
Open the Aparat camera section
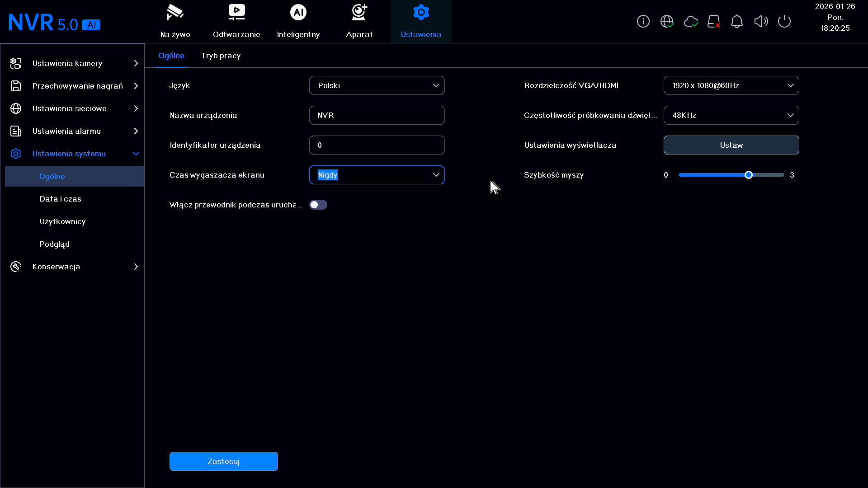coord(359,21)
